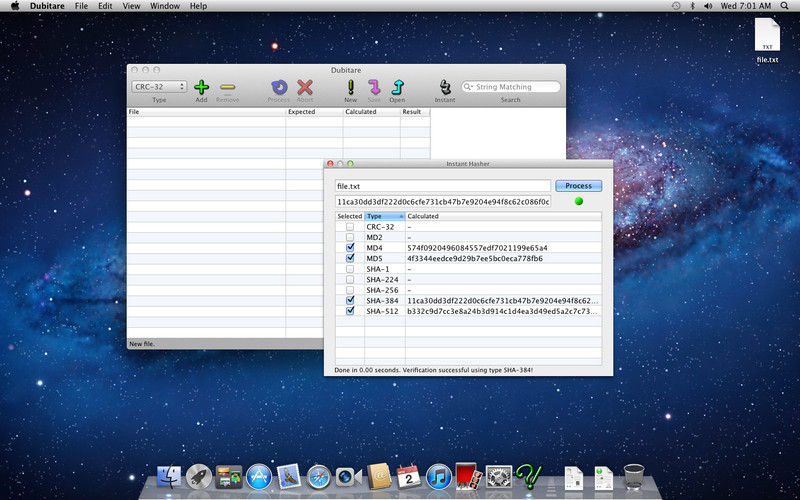Open Calendar icon showing 2
The image size is (800, 500).
pos(409,477)
